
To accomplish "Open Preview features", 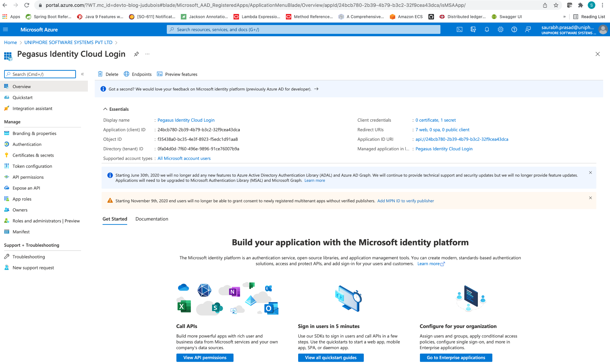I will click(177, 74).
